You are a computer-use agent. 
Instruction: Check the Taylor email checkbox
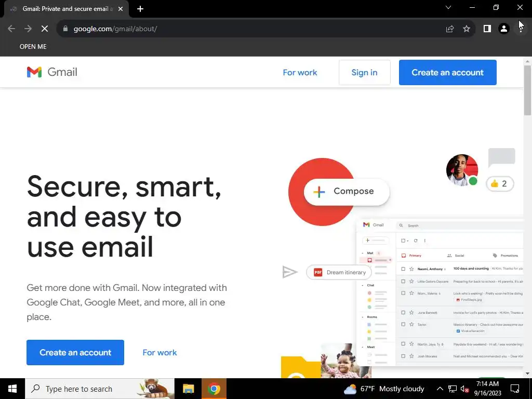403,324
